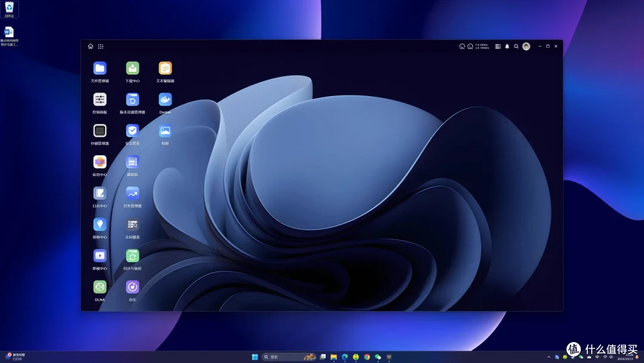
Task: Open the user avatar menu
Action: [526, 47]
